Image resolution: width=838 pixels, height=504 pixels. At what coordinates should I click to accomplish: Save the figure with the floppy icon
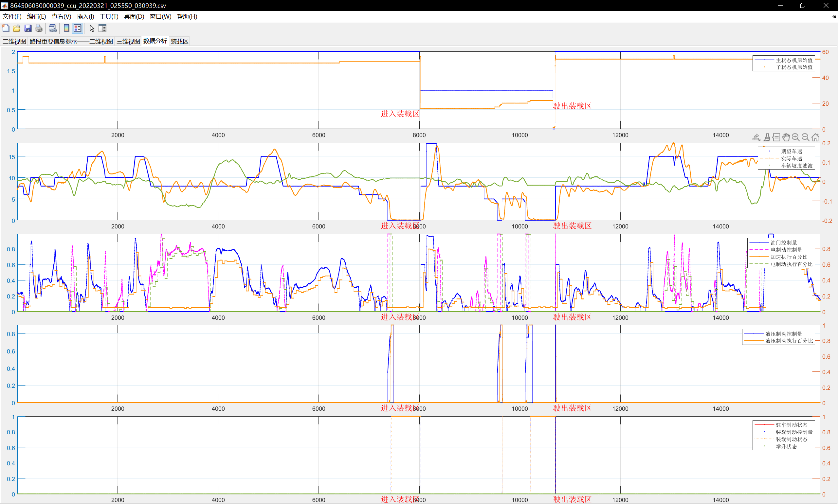pos(28,28)
